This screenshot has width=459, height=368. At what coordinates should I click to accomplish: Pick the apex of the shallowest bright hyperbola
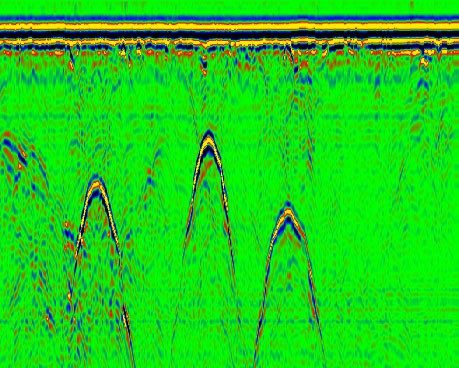coord(209,140)
